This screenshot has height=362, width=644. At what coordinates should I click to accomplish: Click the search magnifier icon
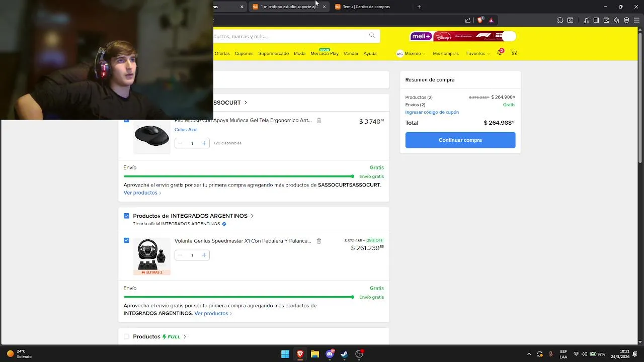click(x=372, y=35)
